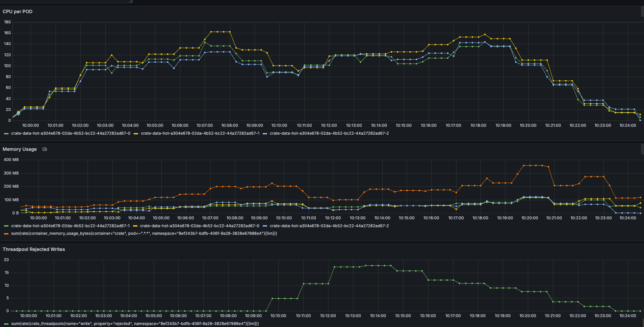Image resolution: width=644 pixels, height=327 pixels.
Task: Open green swatch of Threadpool Rejected Writes legend
Action: pos(6,324)
